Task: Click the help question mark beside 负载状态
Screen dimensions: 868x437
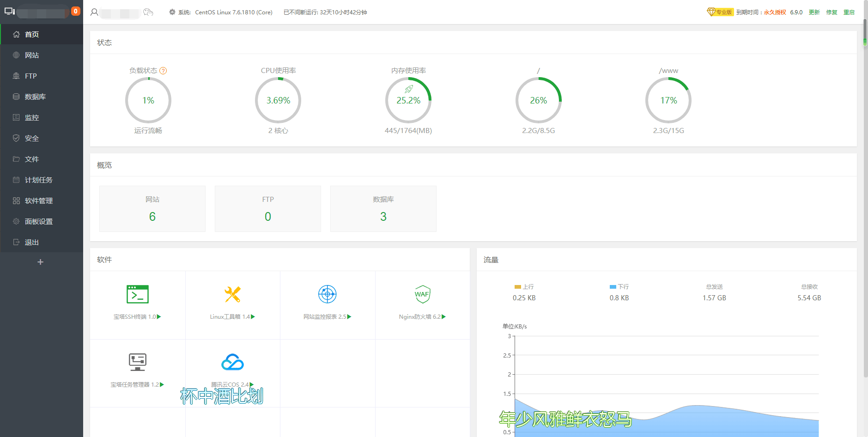Action: tap(163, 71)
